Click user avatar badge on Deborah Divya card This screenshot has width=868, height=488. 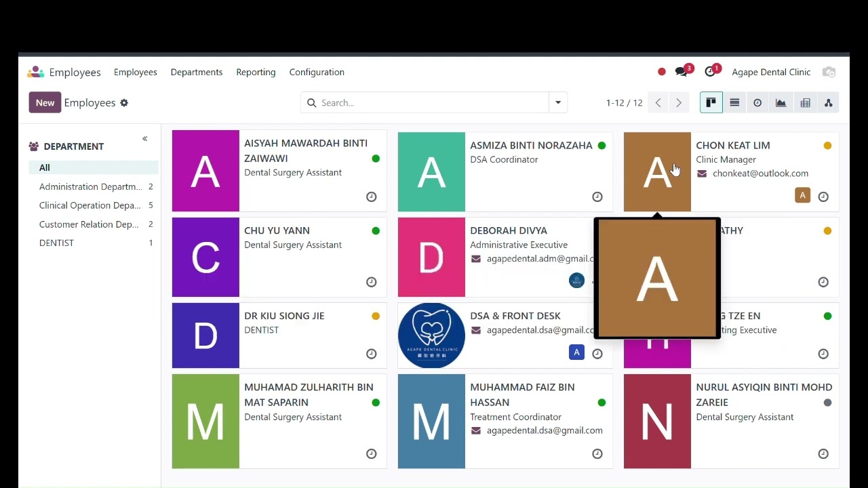pos(576,281)
